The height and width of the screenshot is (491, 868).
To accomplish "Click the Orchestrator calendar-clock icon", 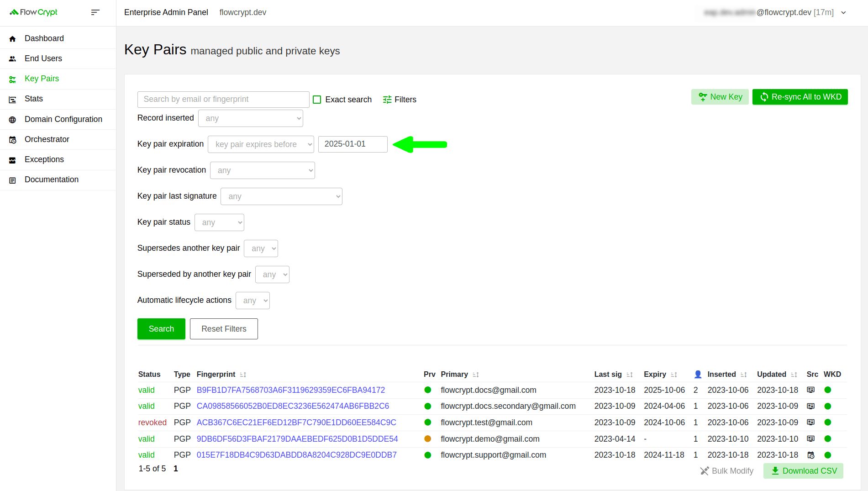I will click(12, 140).
